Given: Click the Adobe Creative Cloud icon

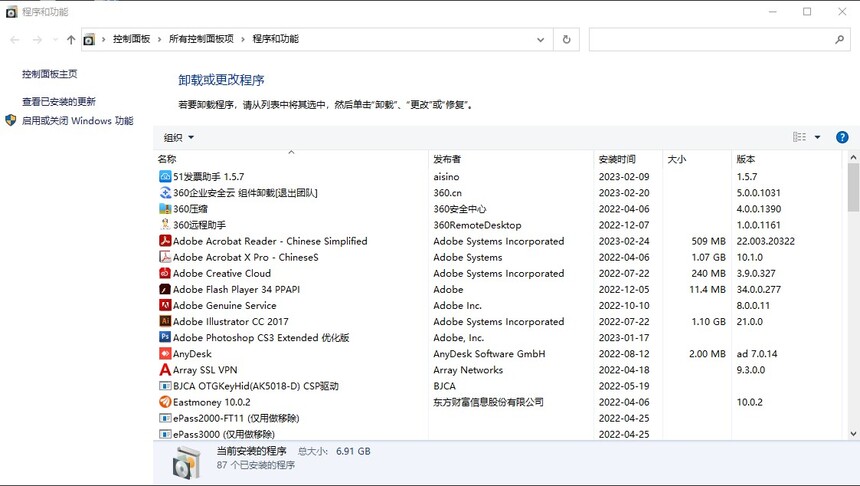Looking at the screenshot, I should point(165,273).
